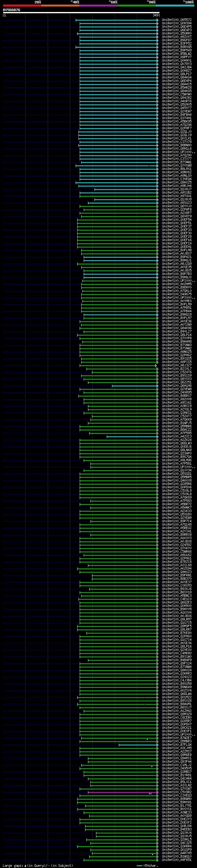Select label UniRef100_A0YQD9
Screen dimensions: 197x868
coord(177,816)
